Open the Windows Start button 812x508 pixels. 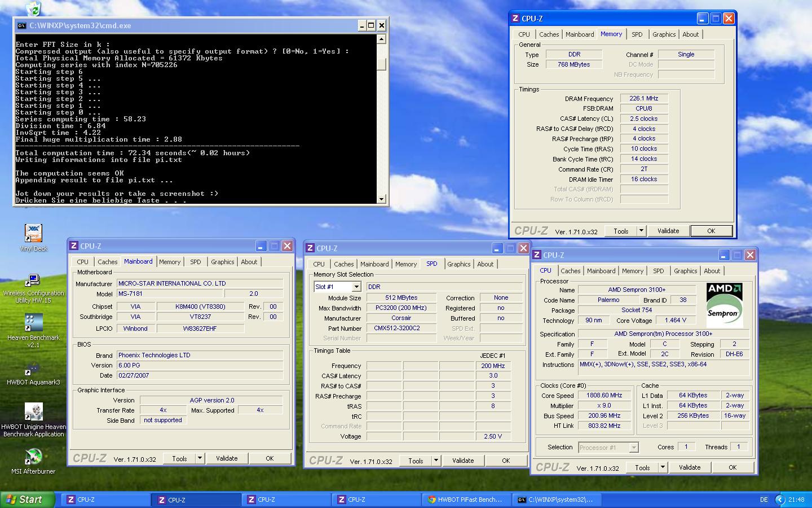28,500
